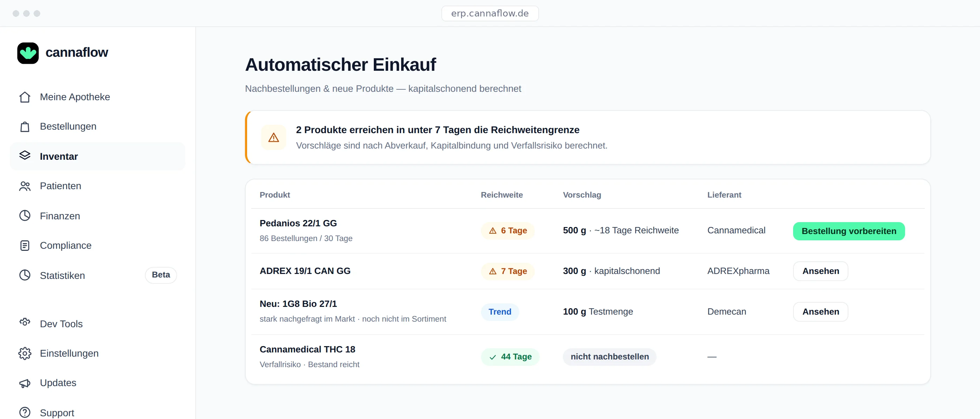This screenshot has width=980, height=419.
Task: Click the Vorschlag column header
Action: click(582, 195)
